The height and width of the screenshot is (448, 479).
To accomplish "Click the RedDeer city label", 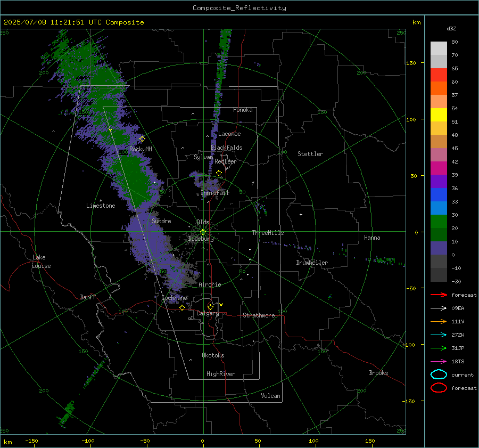I will click(226, 161).
